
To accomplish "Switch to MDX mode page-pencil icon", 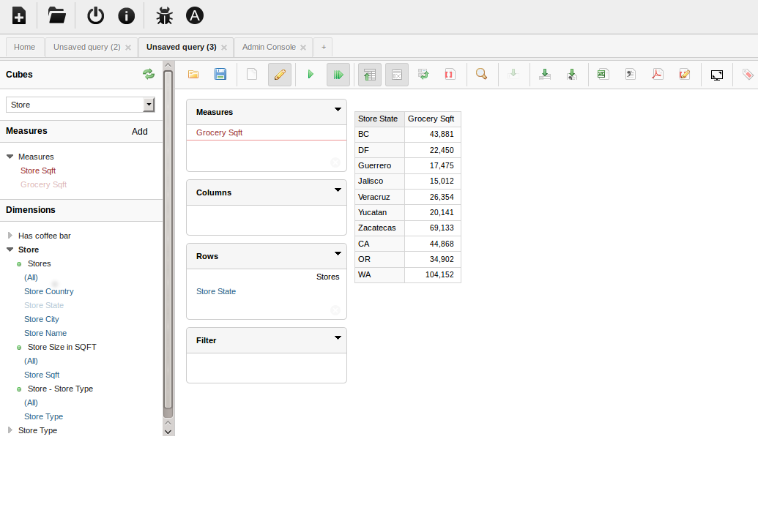I will point(685,75).
